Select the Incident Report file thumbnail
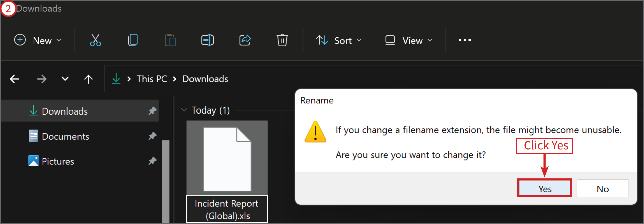The width and height of the screenshot is (644, 224). tap(227, 159)
